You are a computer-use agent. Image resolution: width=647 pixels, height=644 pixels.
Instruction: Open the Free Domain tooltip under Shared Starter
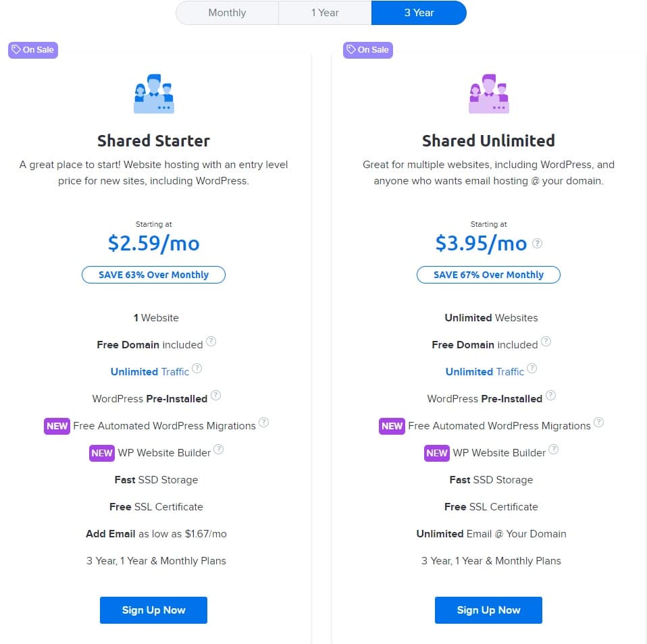(211, 341)
